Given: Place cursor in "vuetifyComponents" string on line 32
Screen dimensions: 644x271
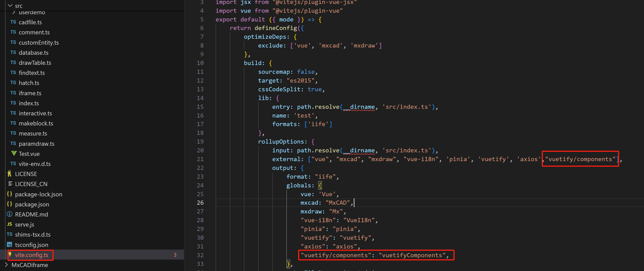Looking at the screenshot, I should [412, 255].
